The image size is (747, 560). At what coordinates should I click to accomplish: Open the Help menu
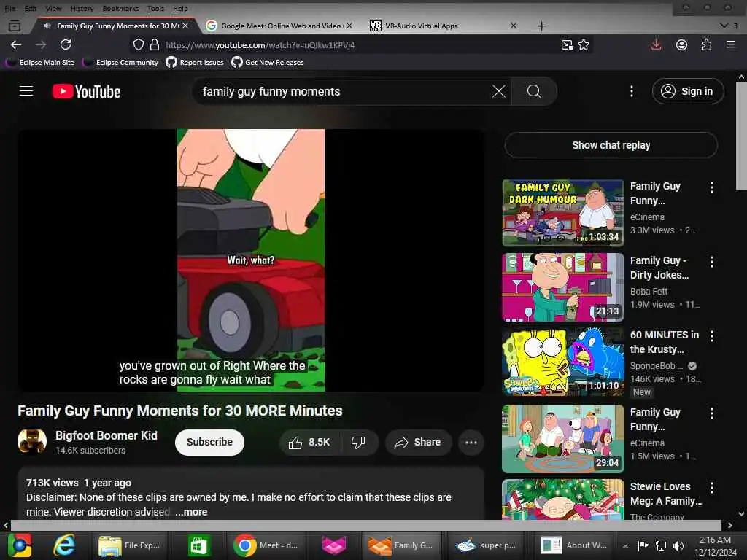tap(180, 8)
